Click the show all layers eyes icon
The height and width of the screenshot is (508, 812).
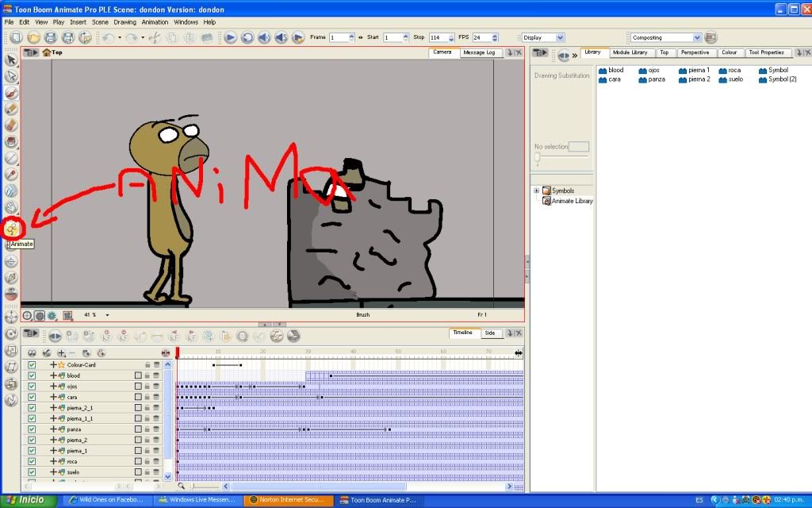tap(32, 353)
